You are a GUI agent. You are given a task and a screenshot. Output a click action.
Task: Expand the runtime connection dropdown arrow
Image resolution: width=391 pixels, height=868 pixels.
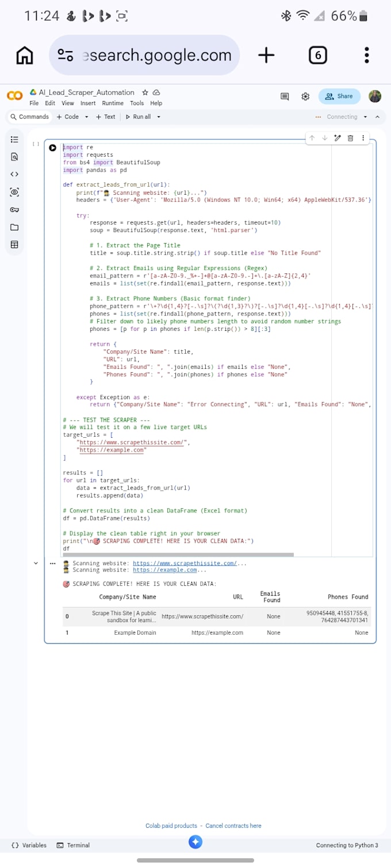pos(365,117)
